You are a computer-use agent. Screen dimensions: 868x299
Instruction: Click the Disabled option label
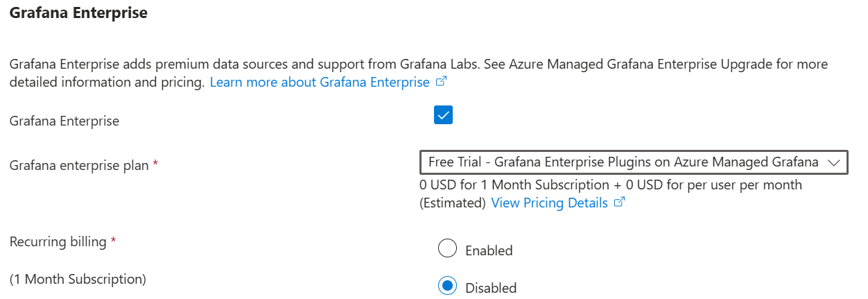[491, 288]
